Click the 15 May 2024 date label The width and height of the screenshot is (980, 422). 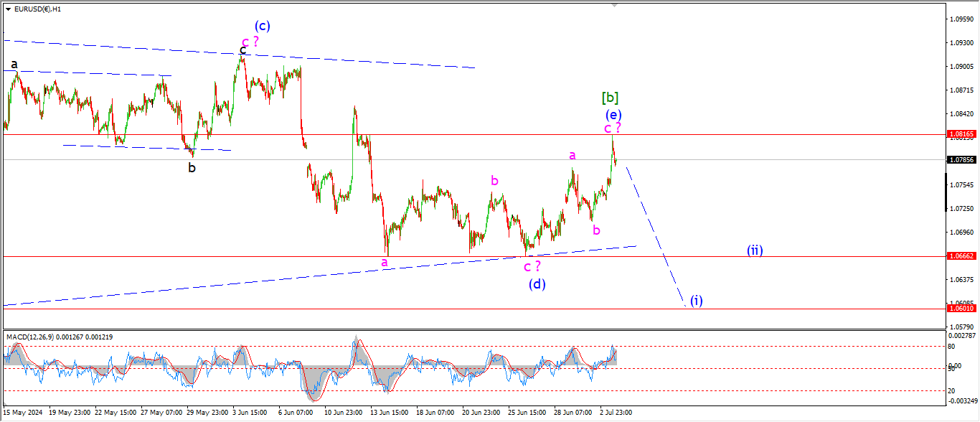23,413
